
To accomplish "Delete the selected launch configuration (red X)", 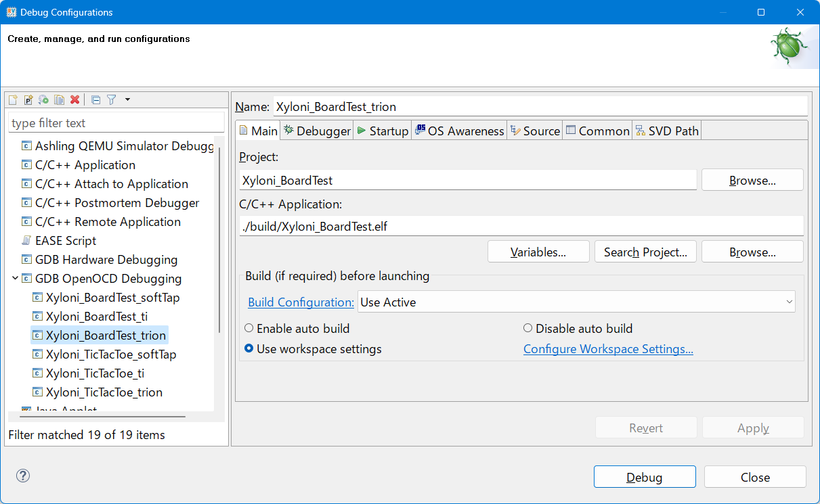I will click(x=74, y=100).
